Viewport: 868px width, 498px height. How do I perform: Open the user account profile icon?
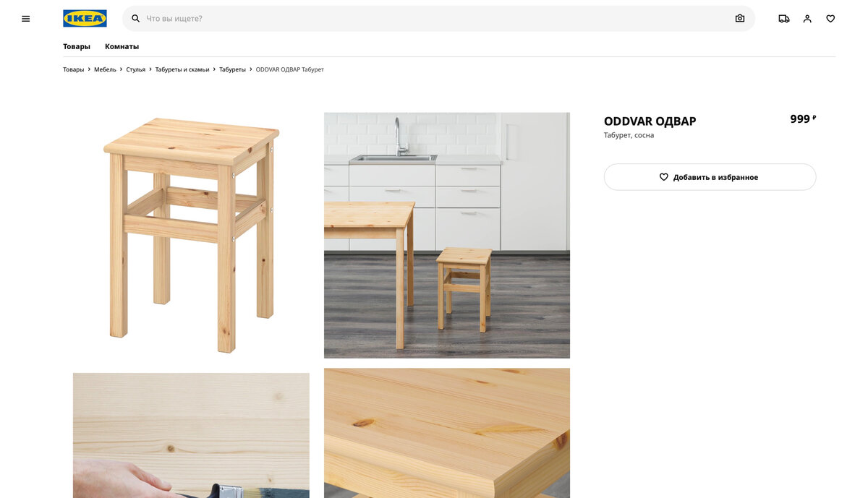(x=807, y=19)
